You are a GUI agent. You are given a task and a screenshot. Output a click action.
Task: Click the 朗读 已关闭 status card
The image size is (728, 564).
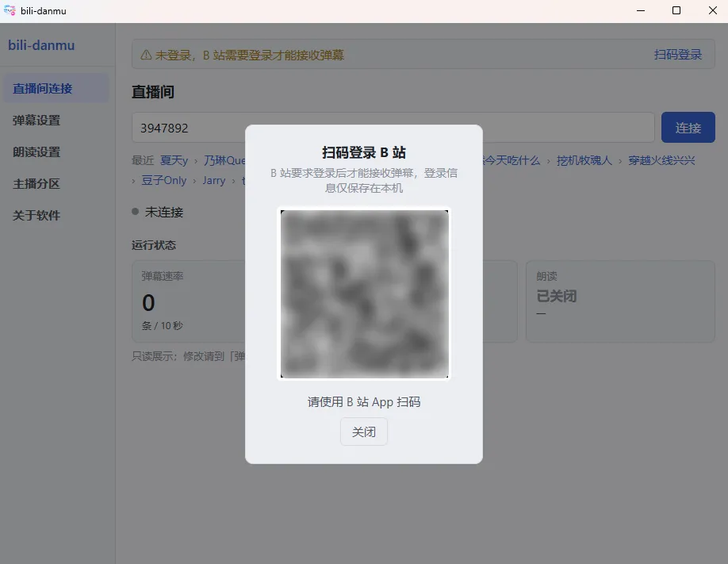pos(620,301)
